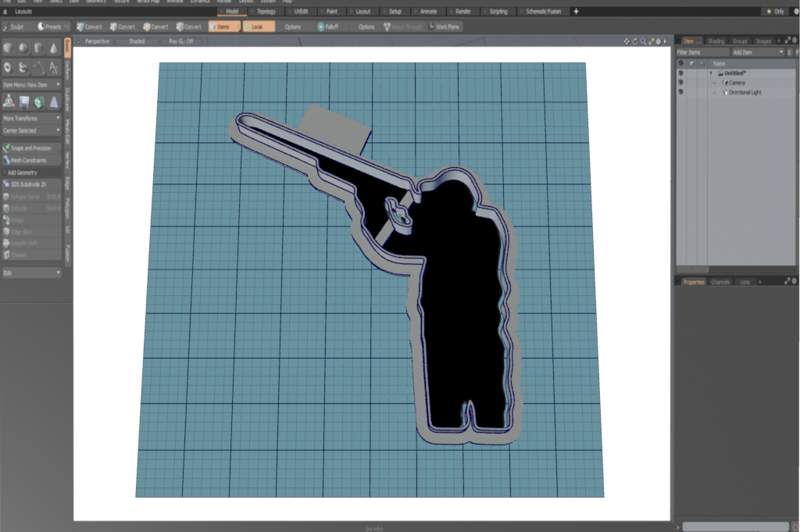Toggle visibility of the Untitled scene
The height and width of the screenshot is (532, 800).
point(680,73)
